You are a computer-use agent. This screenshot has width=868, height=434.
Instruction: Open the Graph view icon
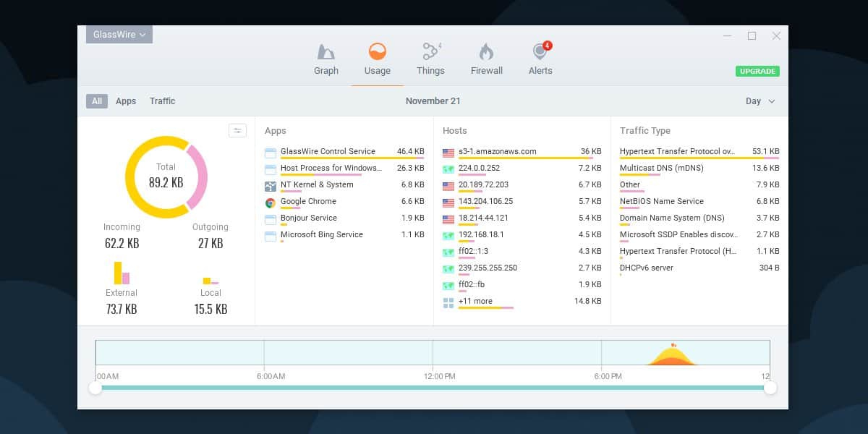pyautogui.click(x=326, y=52)
